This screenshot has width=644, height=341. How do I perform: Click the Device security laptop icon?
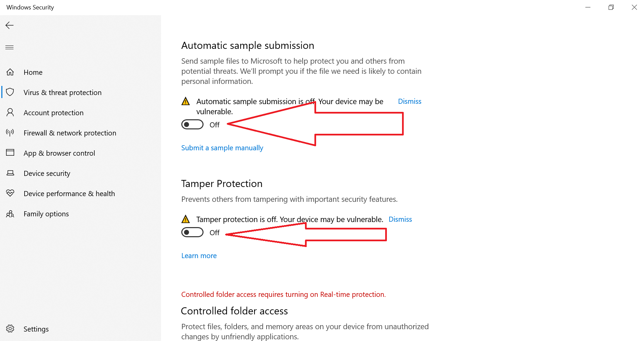click(10, 173)
